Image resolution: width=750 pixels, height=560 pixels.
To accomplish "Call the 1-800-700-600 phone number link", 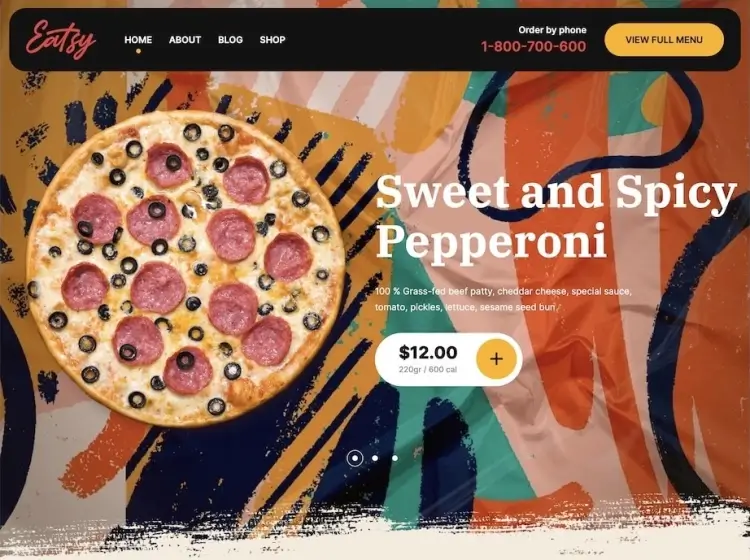I will [533, 46].
